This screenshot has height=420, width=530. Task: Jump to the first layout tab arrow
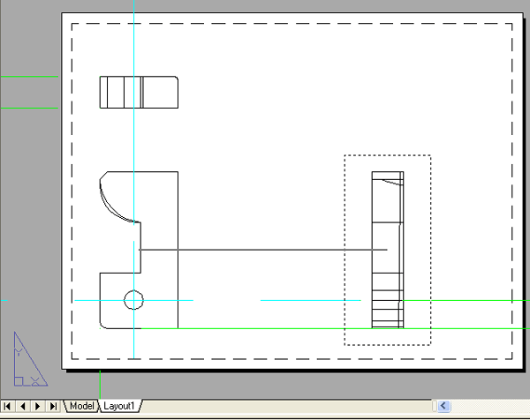[x=8, y=406]
